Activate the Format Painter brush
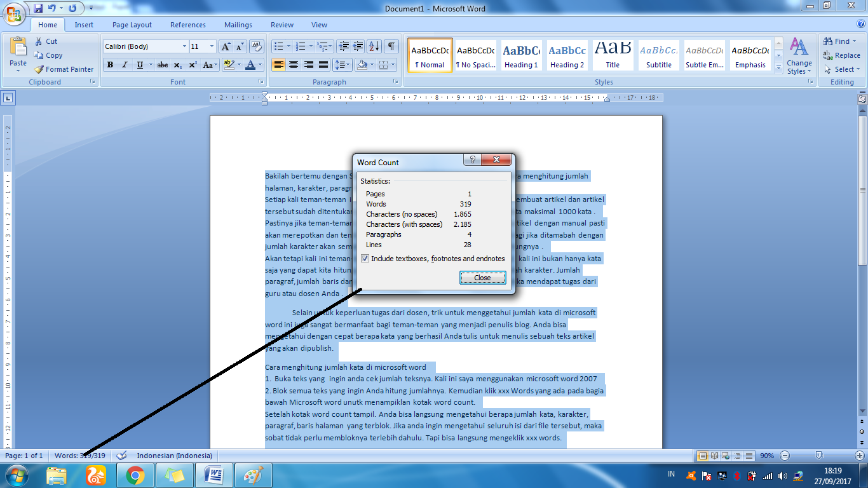The width and height of the screenshot is (868, 488). click(64, 69)
